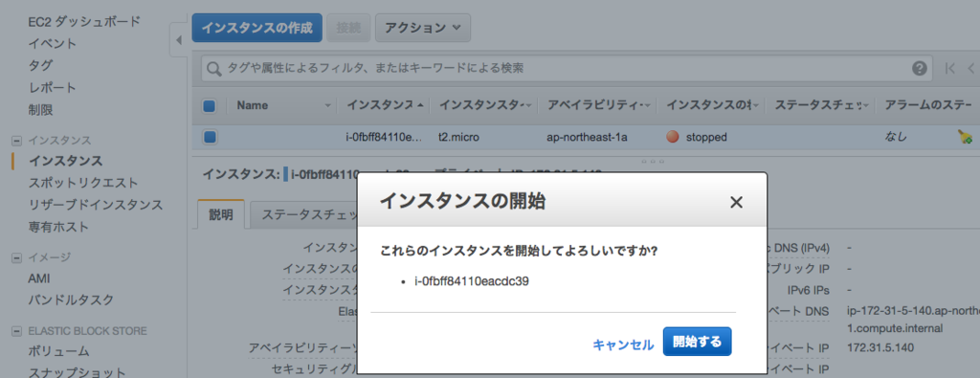
Task: Confirm with the 開始する button
Action: click(x=697, y=342)
